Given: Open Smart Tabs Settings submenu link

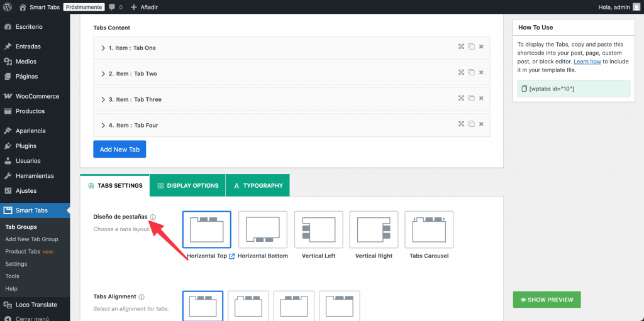Looking at the screenshot, I should coord(16,264).
